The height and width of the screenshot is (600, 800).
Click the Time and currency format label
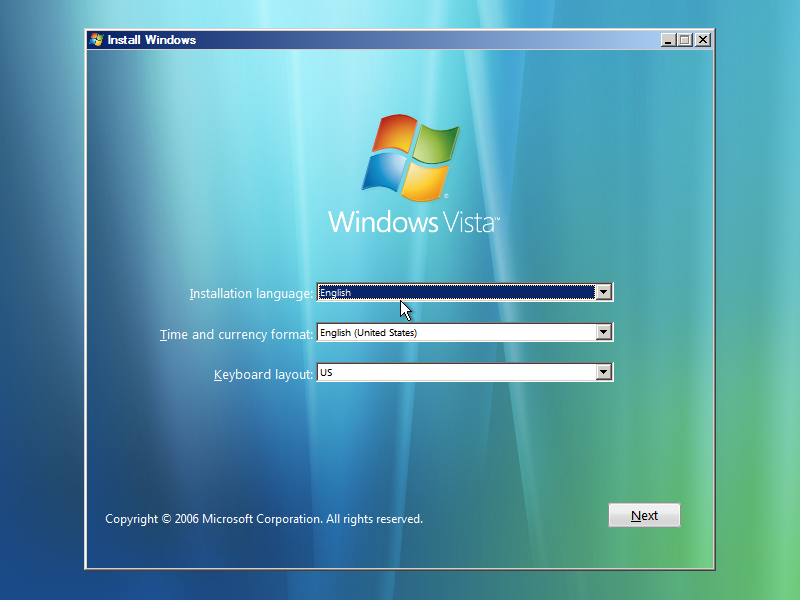[236, 335]
